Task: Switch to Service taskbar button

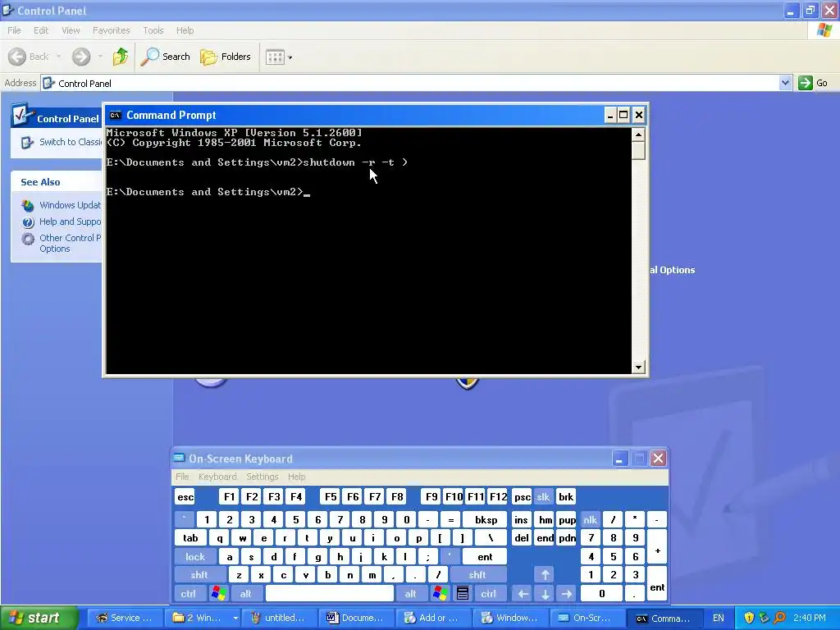Action: point(125,618)
